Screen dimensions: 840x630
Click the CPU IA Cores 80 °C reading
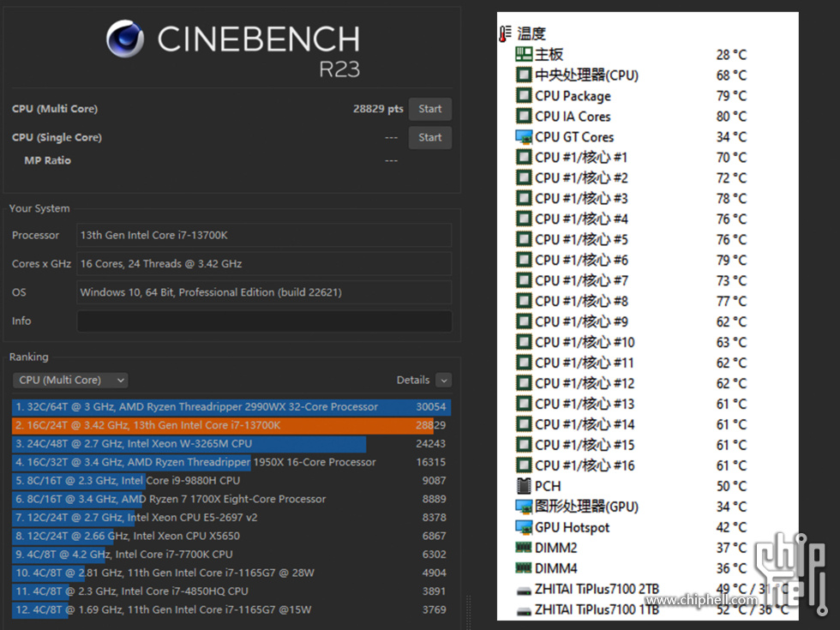pyautogui.click(x=731, y=117)
